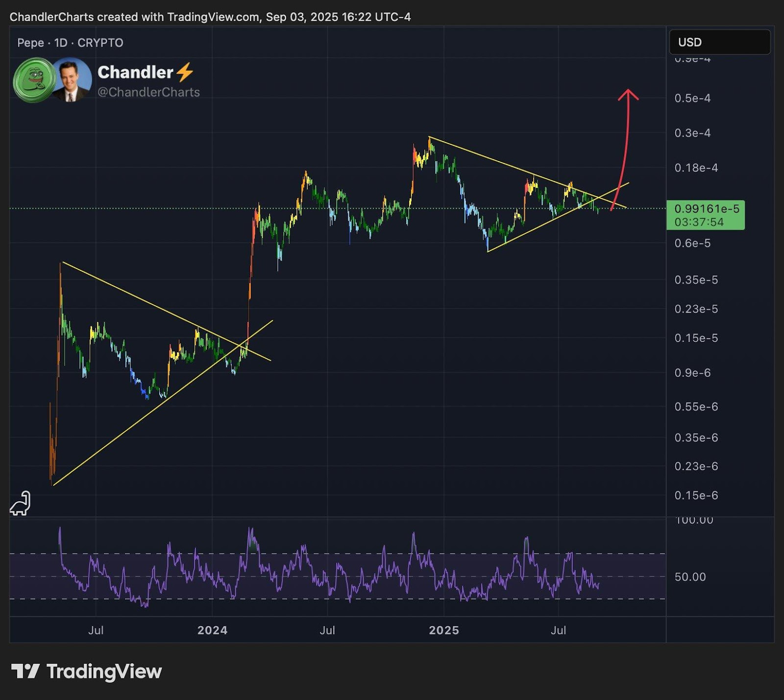Click the 0.3e-4 price axis label
Image resolution: width=784 pixels, height=700 pixels.
[692, 133]
